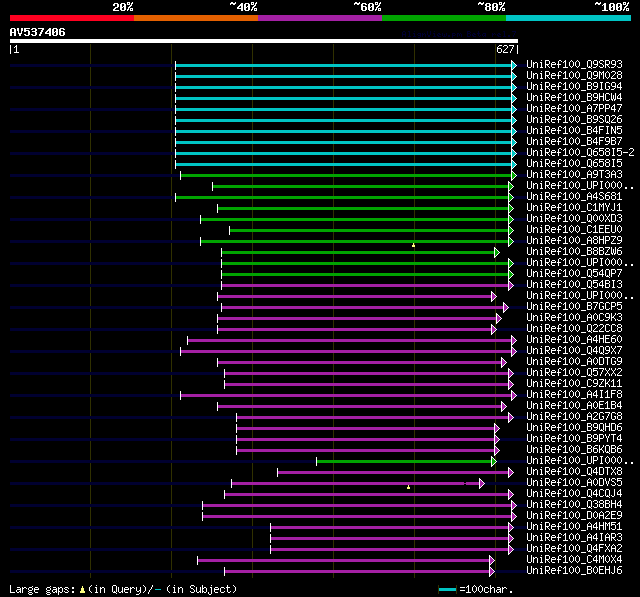Click the cyan 100char scale bar in the legend
The width and height of the screenshot is (640, 597).
[447, 589]
